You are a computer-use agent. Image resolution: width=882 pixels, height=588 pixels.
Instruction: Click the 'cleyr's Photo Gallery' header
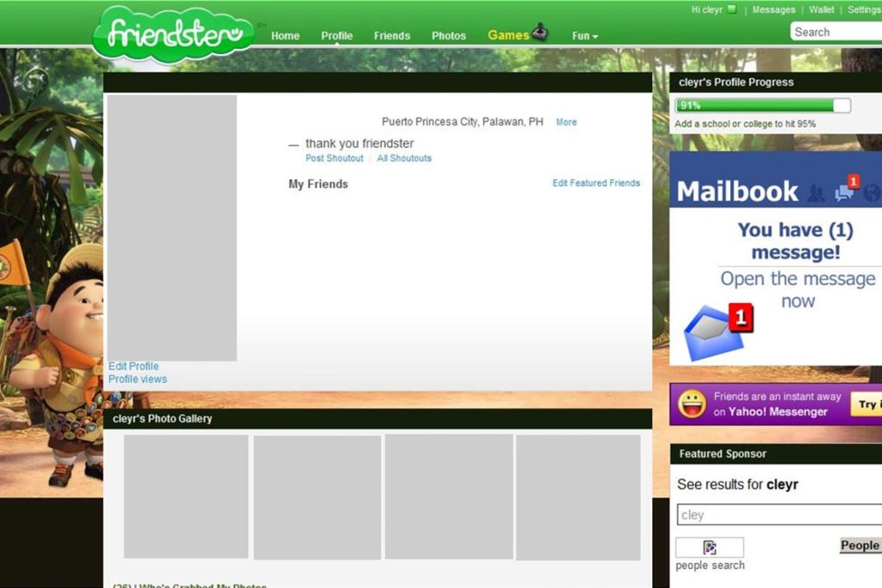[x=162, y=418]
